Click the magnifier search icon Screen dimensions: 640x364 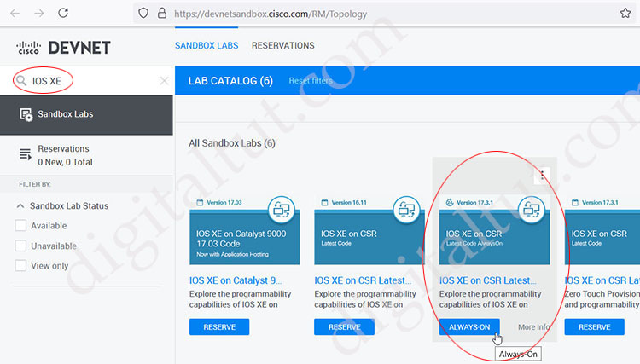[21, 80]
